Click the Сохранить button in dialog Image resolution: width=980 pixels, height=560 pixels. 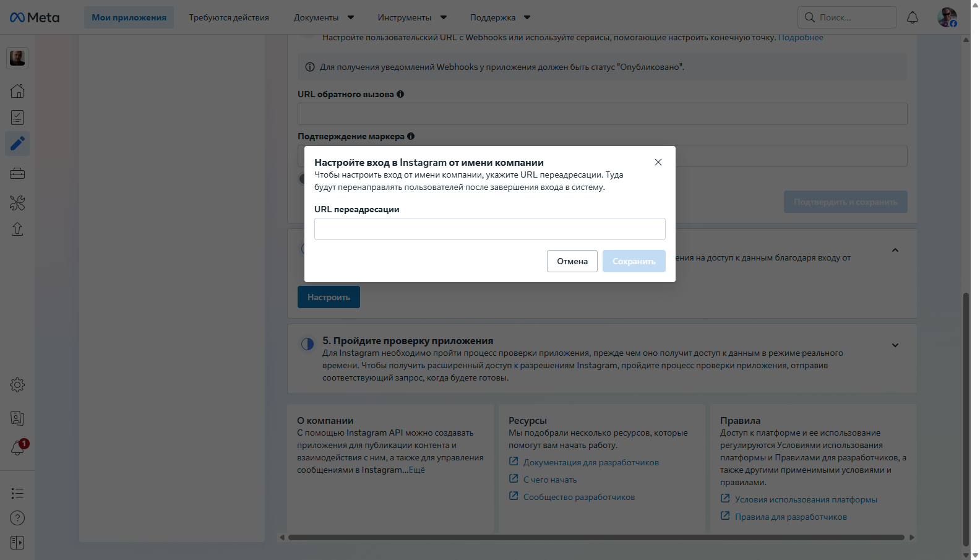[634, 261]
